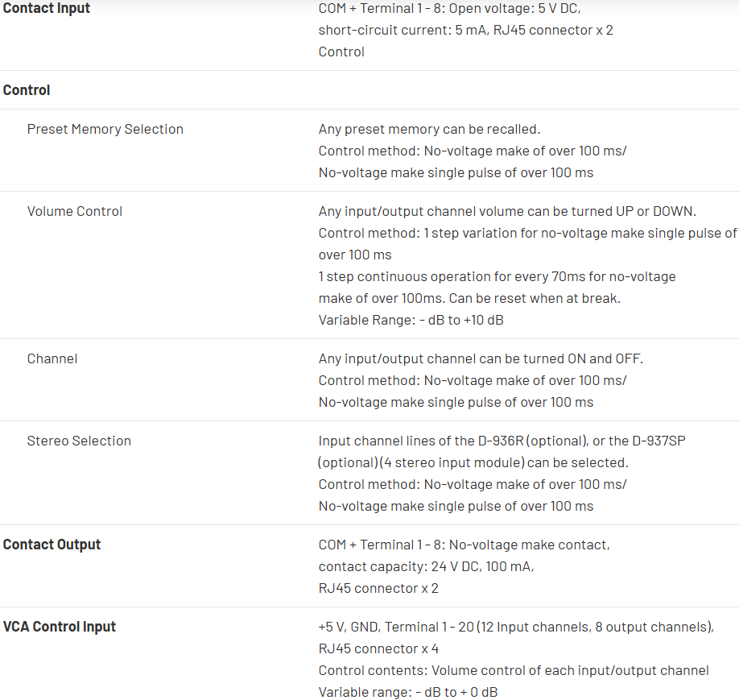This screenshot has height=700, width=739.
Task: Click the Contact Input row label
Action: pos(47,8)
